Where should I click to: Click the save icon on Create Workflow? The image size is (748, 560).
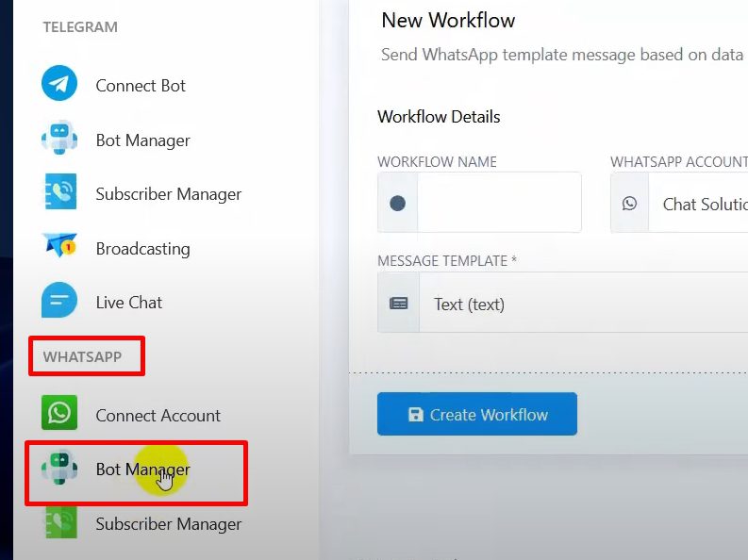tap(415, 415)
